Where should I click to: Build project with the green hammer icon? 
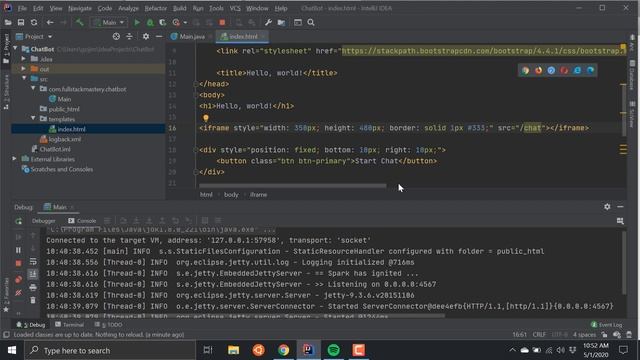pos(80,22)
